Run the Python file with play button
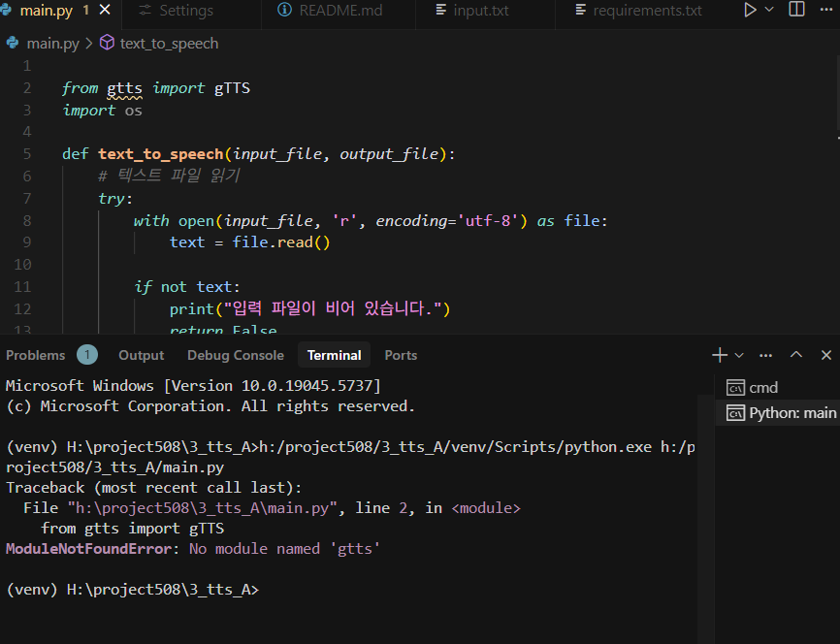The width and height of the screenshot is (840, 644). click(x=750, y=10)
